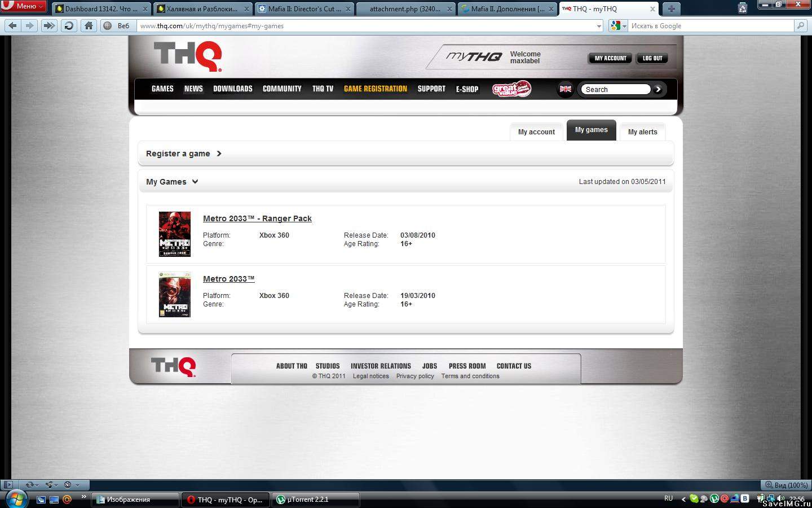812x508 pixels.
Task: Open the COMMUNITY navigation item
Action: 282,89
